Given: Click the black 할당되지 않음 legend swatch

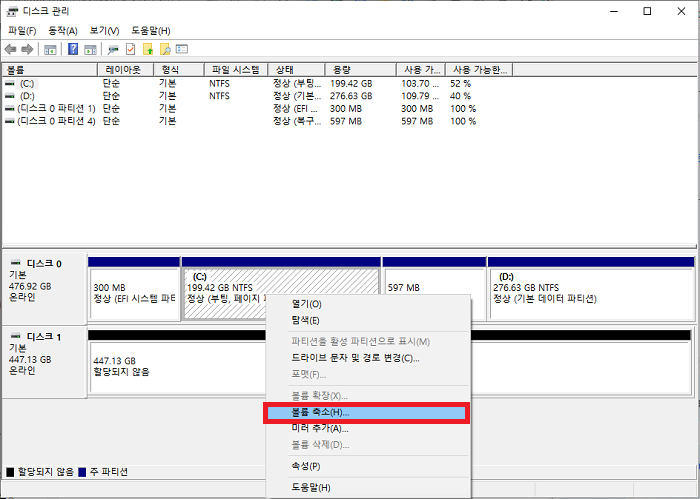Looking at the screenshot, I should click(10, 472).
